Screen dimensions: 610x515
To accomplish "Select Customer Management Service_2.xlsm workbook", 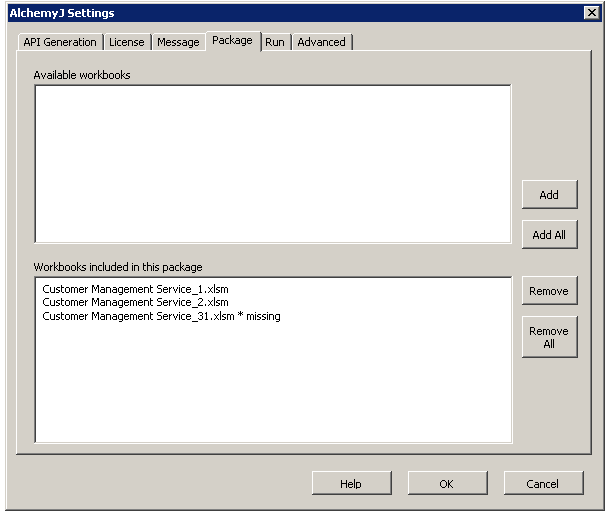I will pyautogui.click(x=135, y=302).
